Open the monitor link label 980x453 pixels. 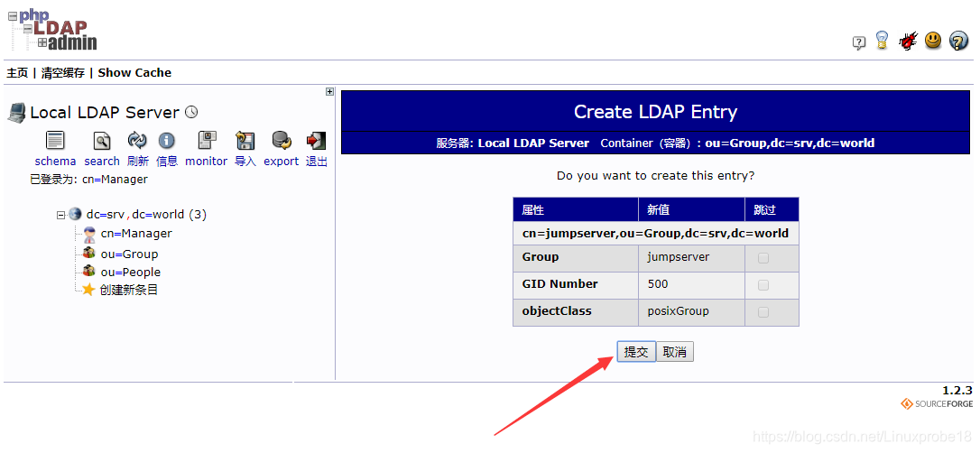click(207, 162)
